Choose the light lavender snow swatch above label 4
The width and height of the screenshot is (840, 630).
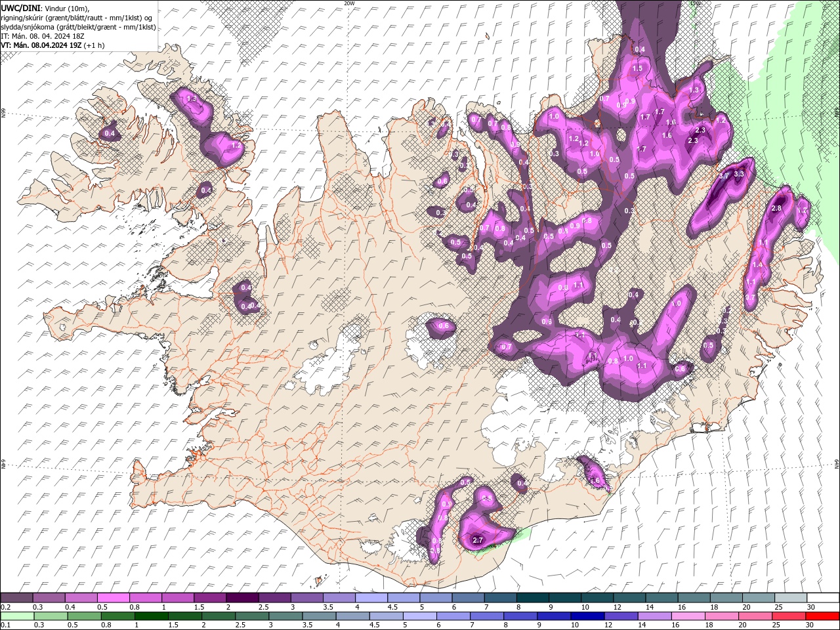point(371,598)
